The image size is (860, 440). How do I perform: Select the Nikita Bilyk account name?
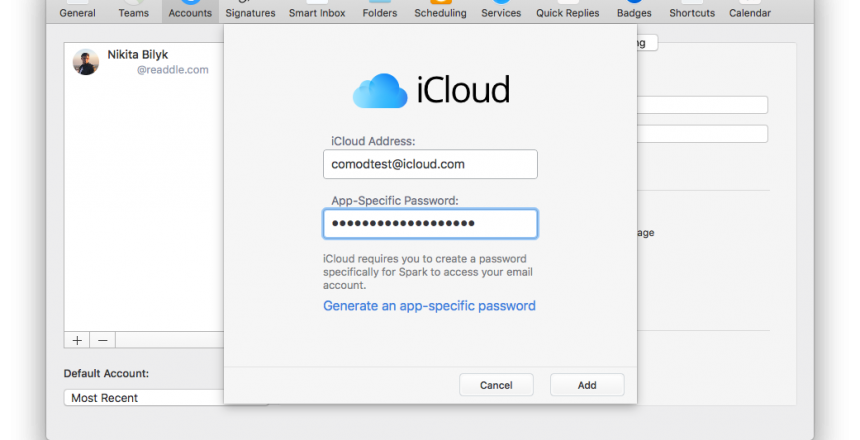tap(138, 54)
